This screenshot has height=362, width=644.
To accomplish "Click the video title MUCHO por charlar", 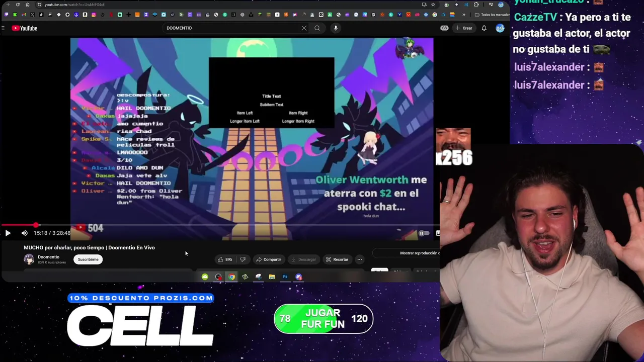I will point(89,247).
